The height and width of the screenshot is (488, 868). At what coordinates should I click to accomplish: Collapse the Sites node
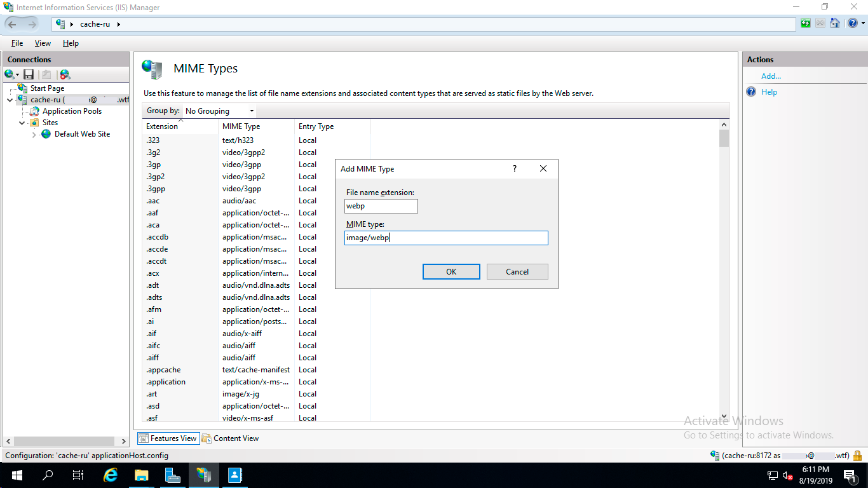click(x=22, y=123)
